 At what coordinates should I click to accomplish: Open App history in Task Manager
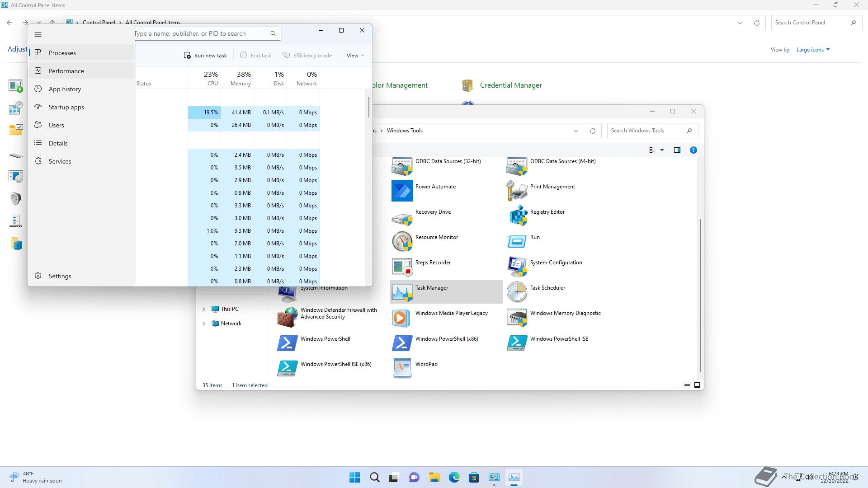[x=81, y=89]
